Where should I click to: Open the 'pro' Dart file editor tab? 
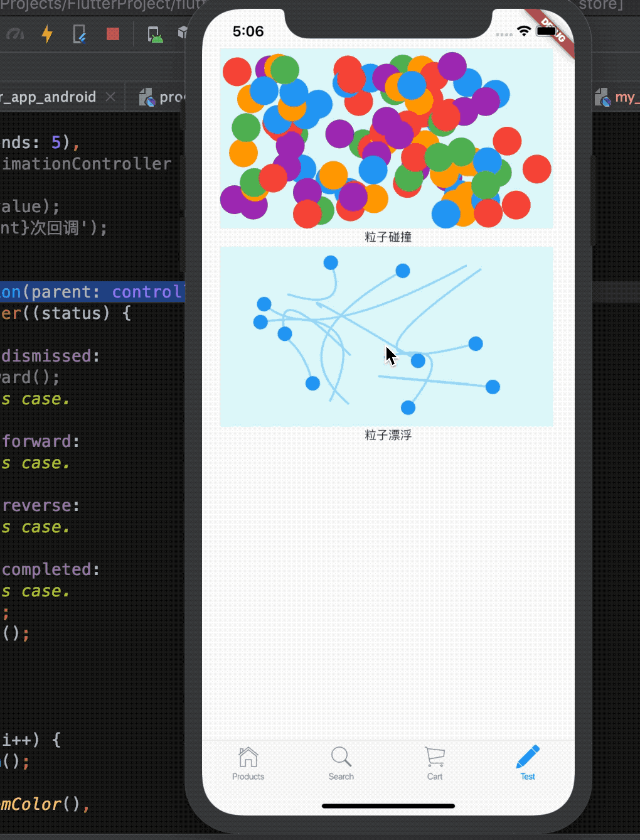tap(162, 97)
